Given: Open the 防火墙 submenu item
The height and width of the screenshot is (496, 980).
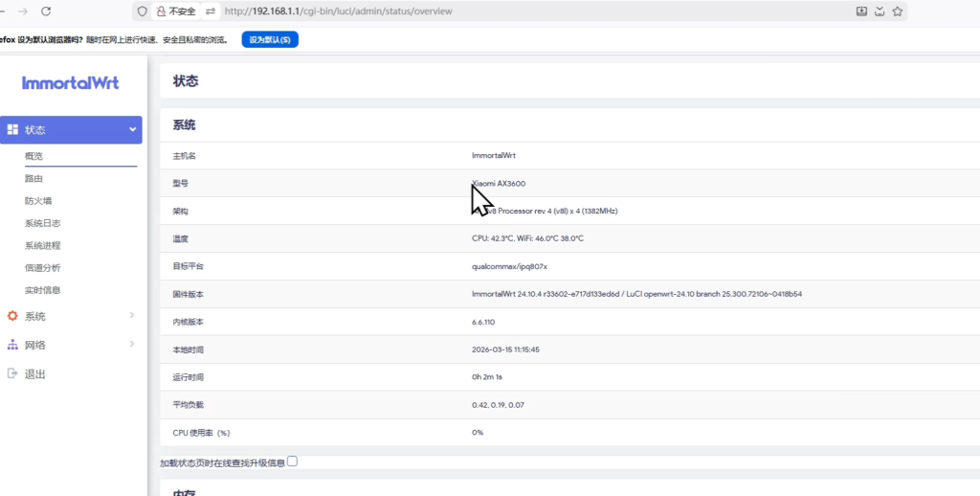Looking at the screenshot, I should click(38, 201).
